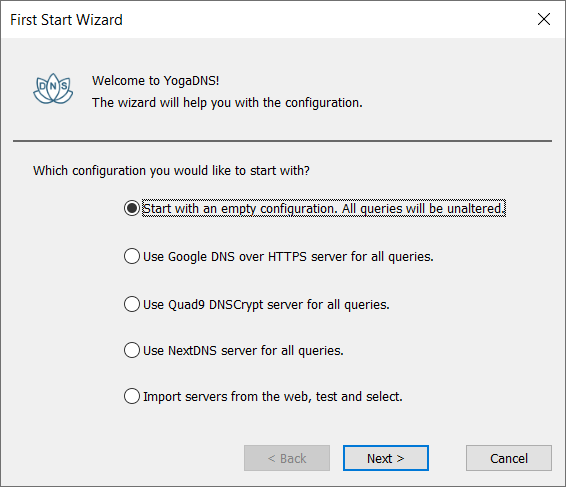Click the 'Use Quad9 DNSCrypt server' label text
Image resolution: width=566 pixels, height=487 pixels.
tap(266, 305)
